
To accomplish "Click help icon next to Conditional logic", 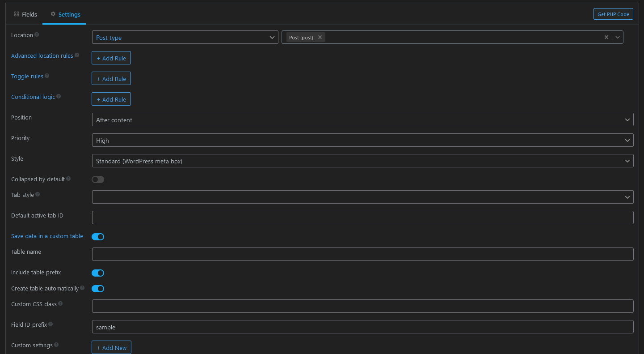I will point(59,96).
